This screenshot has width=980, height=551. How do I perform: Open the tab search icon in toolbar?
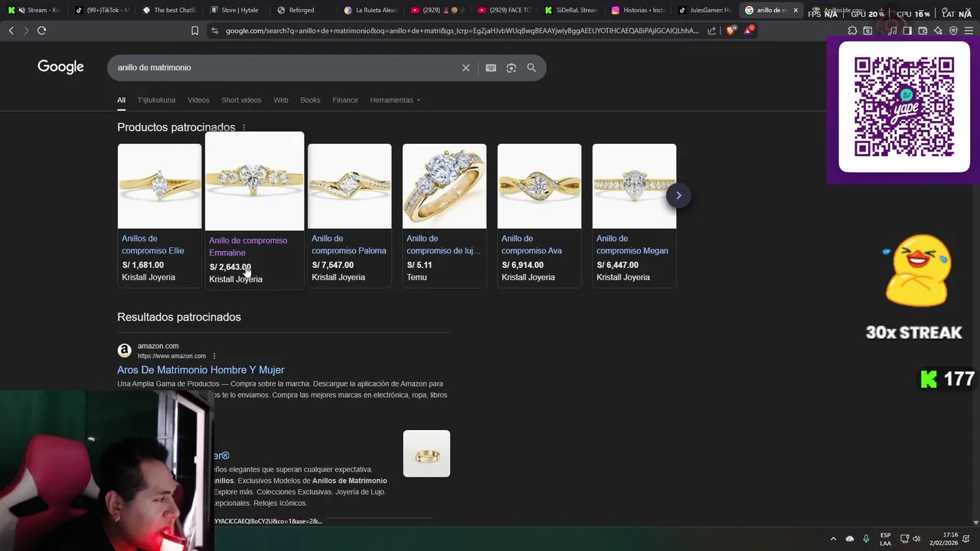867,31
